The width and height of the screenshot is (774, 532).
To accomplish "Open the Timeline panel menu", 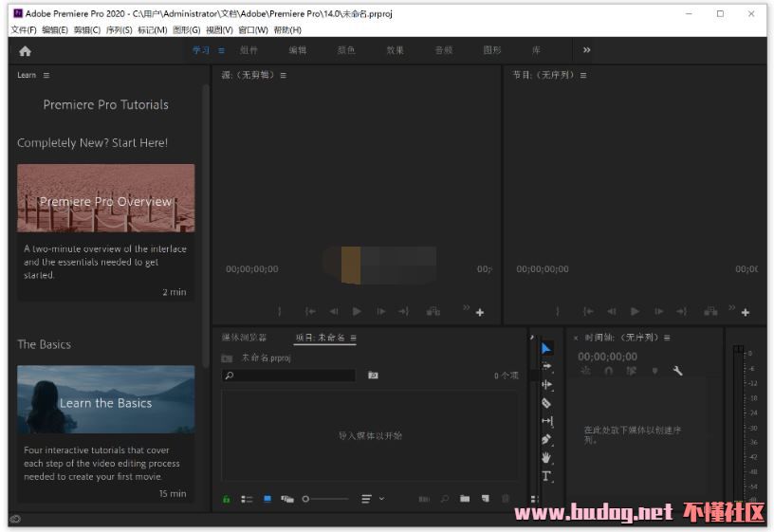I will click(x=667, y=338).
